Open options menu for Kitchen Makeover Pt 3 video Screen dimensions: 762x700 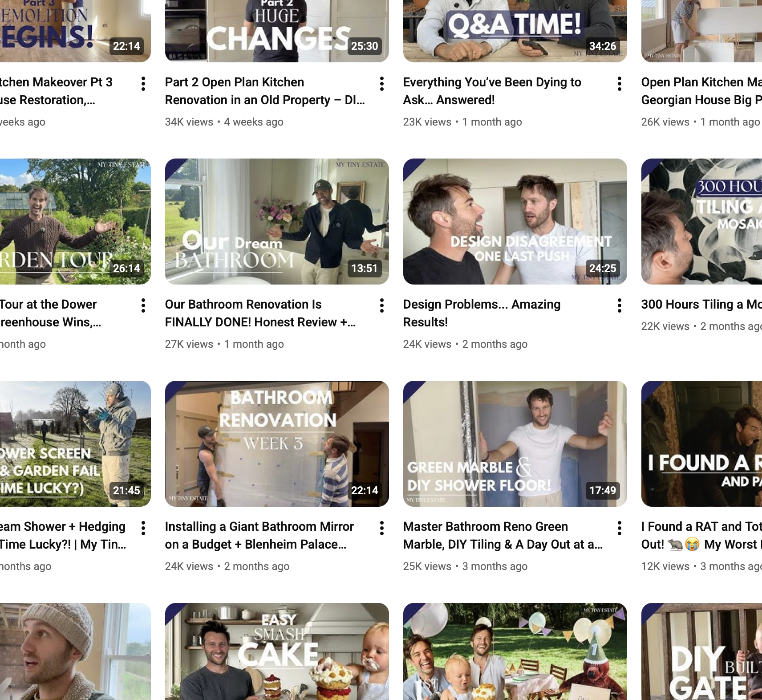point(143,84)
